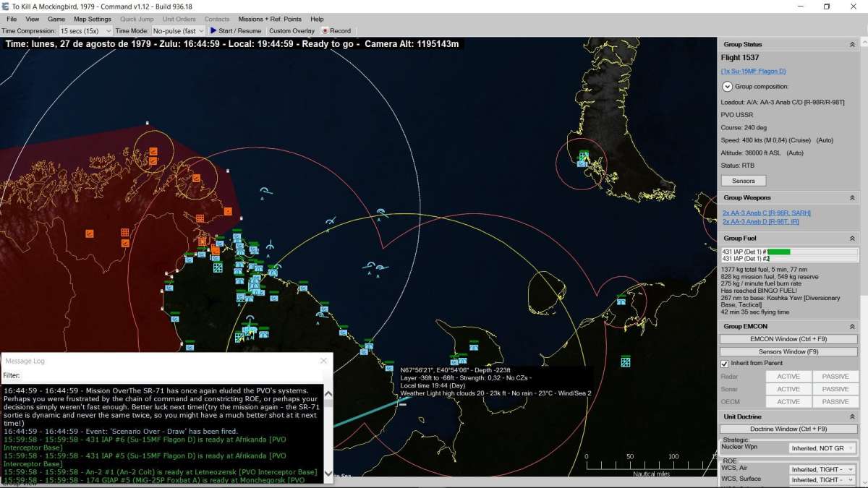
Task: Collapse the Group Status panel
Action: (x=851, y=45)
